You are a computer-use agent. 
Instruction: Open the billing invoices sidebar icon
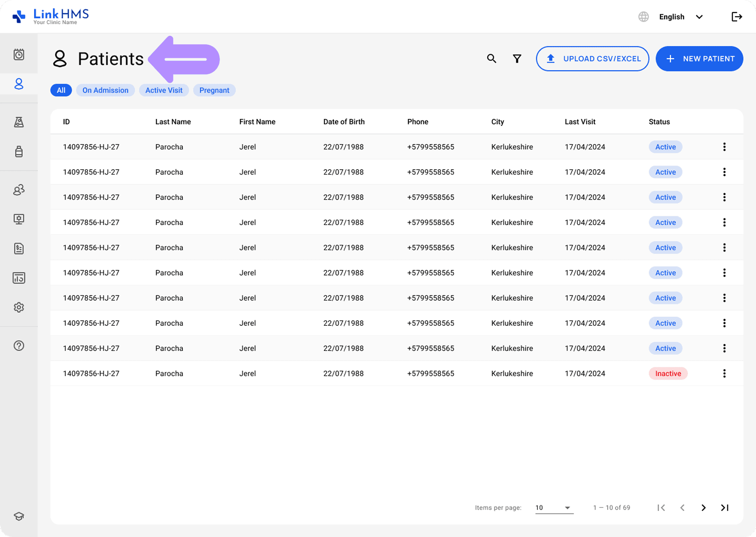pyautogui.click(x=19, y=249)
